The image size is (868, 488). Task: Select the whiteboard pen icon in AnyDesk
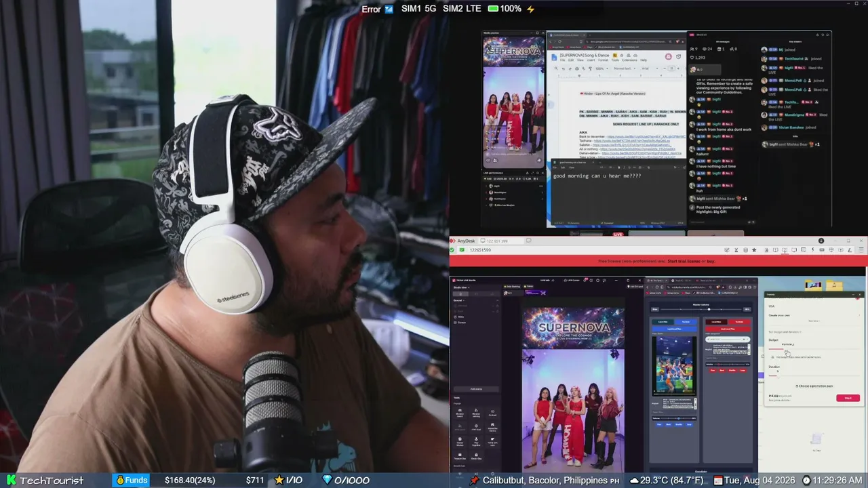[850, 250]
